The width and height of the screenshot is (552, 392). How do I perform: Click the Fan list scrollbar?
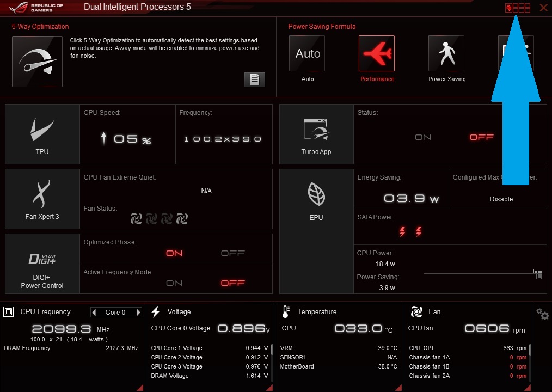tap(530, 350)
